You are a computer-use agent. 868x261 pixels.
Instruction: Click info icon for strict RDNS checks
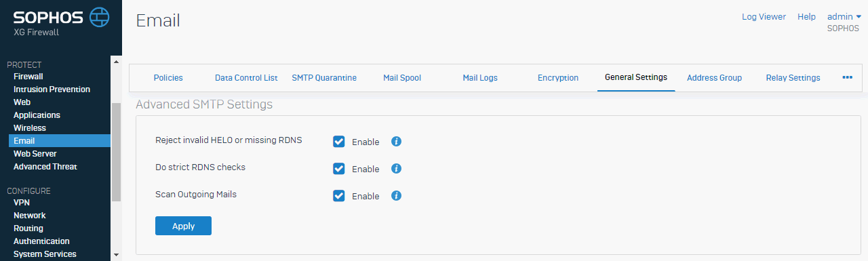click(397, 168)
